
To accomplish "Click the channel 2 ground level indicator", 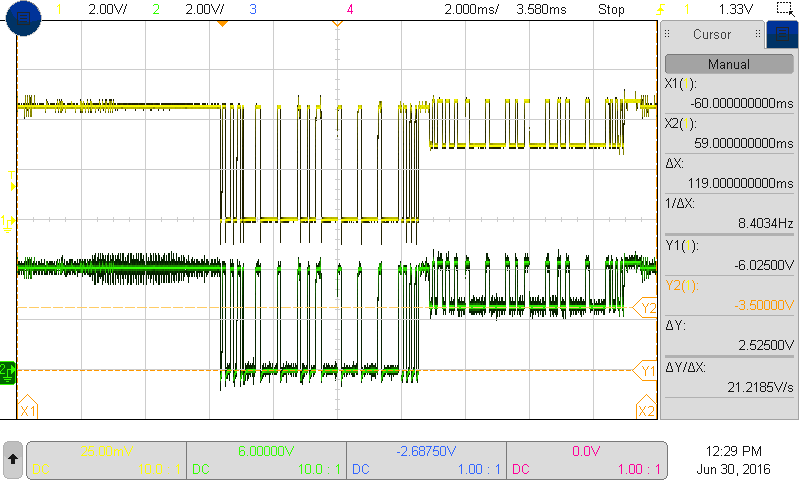I will tap(8, 371).
